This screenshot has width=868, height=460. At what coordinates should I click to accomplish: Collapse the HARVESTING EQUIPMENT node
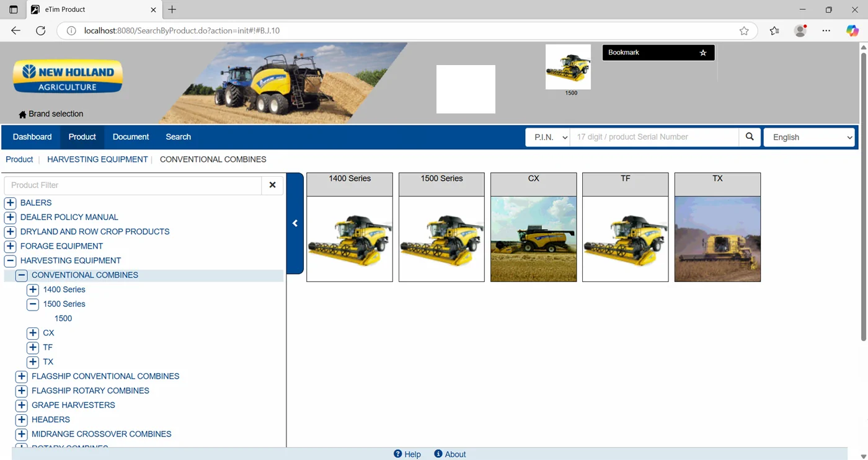point(10,260)
